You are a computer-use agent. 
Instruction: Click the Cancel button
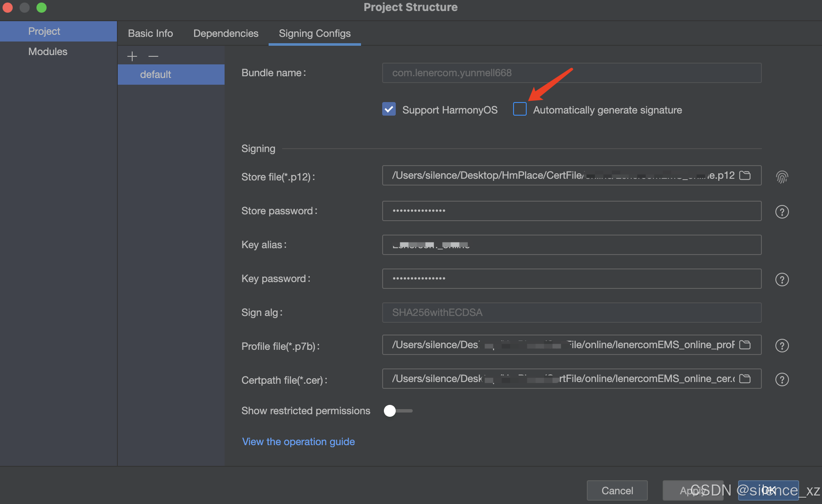(x=617, y=490)
